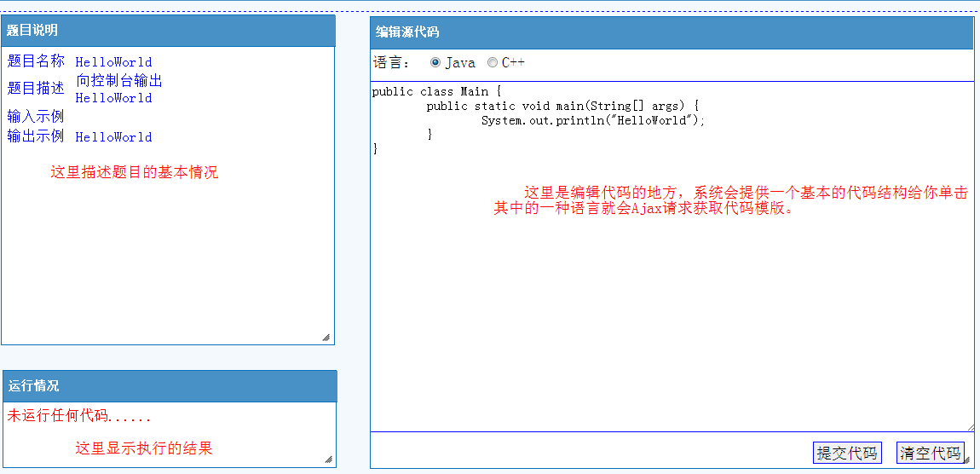Click the C++ label text
The image size is (980, 474).
pyautogui.click(x=513, y=62)
